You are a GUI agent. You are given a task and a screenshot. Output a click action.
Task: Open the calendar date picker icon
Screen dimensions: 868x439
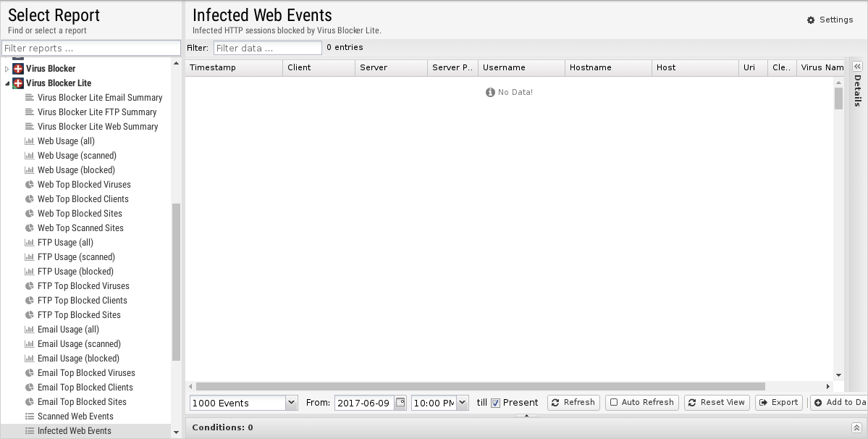coord(400,403)
